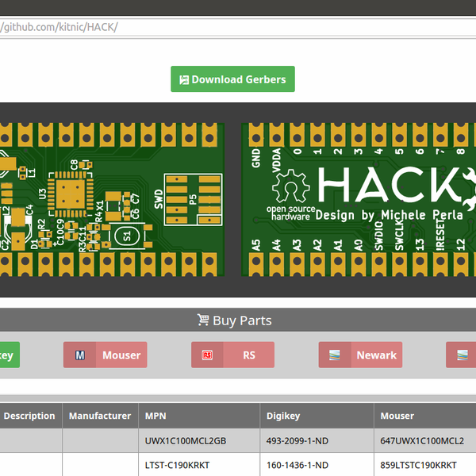
Task: Click the open source hardware gear logo
Action: (x=290, y=195)
